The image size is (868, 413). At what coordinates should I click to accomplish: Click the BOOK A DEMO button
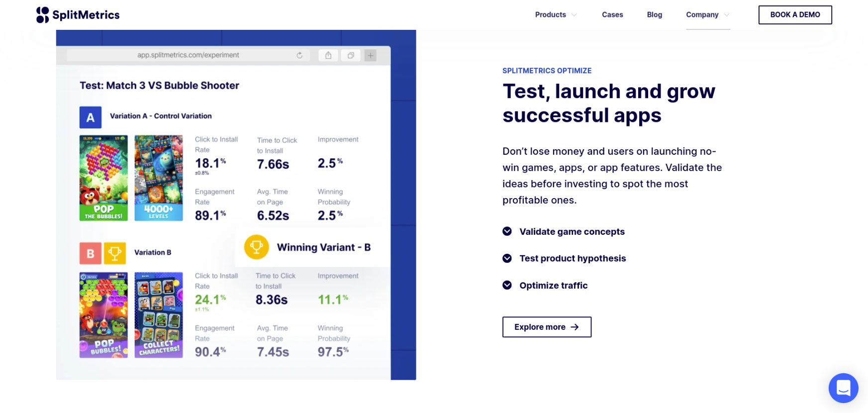[x=795, y=15]
